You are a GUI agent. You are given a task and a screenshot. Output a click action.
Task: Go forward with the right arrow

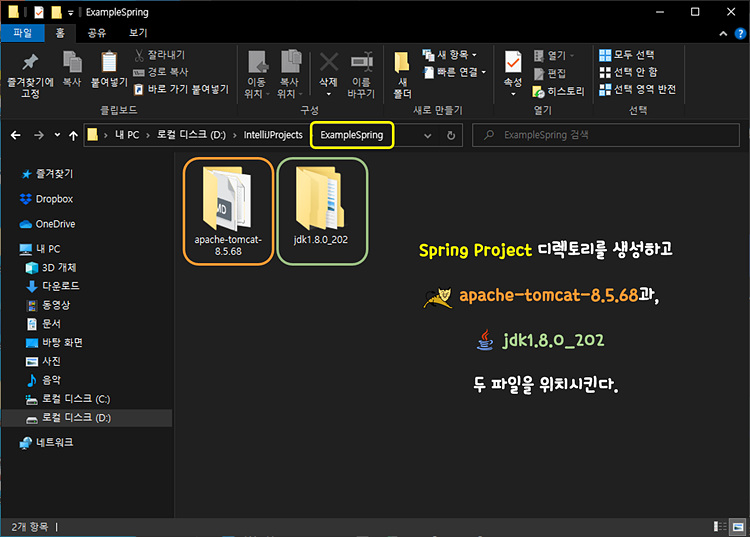(39, 135)
